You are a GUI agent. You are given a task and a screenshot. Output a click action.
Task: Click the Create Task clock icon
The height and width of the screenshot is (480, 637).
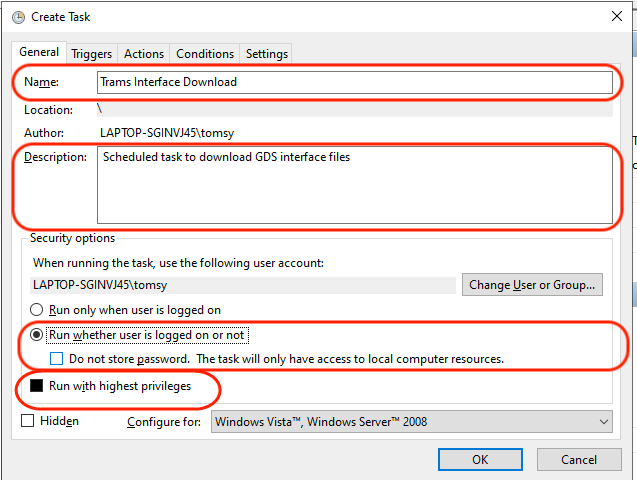[x=18, y=17]
